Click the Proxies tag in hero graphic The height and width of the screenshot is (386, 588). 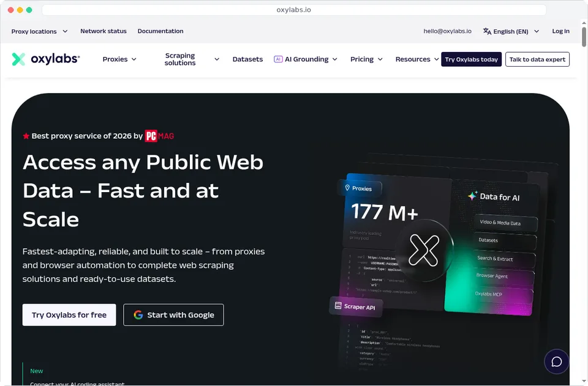point(361,188)
